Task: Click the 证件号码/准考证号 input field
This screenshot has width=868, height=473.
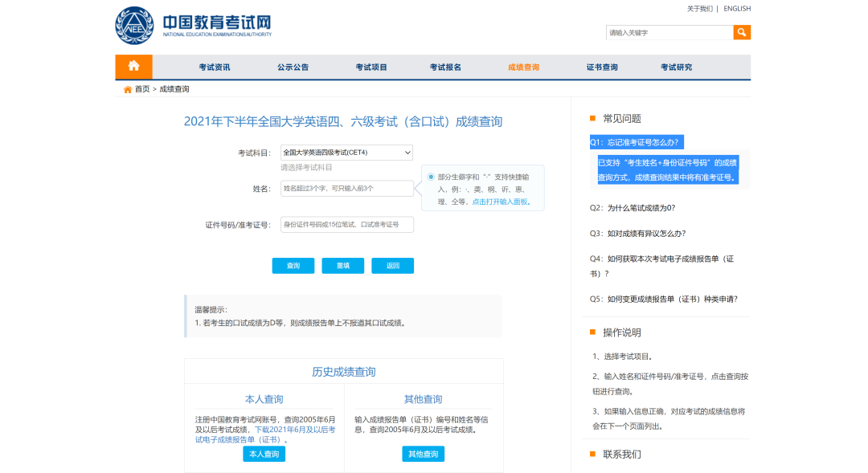Action: coord(346,224)
